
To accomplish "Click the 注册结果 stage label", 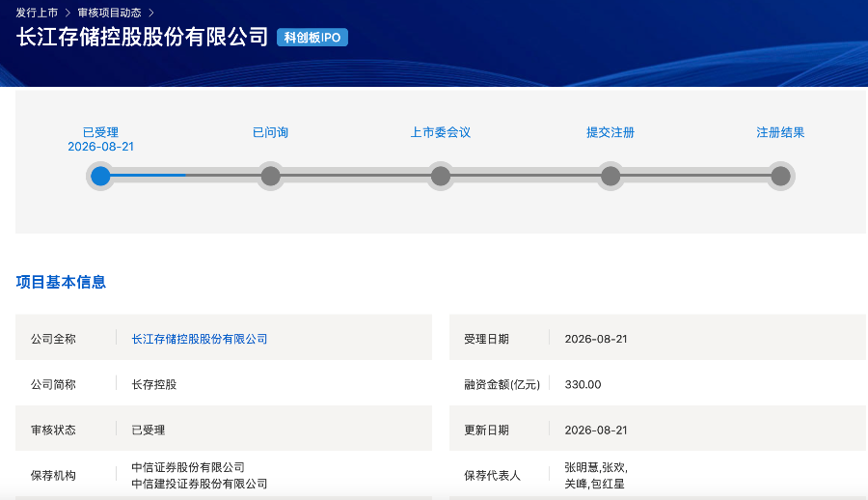I will [780, 132].
